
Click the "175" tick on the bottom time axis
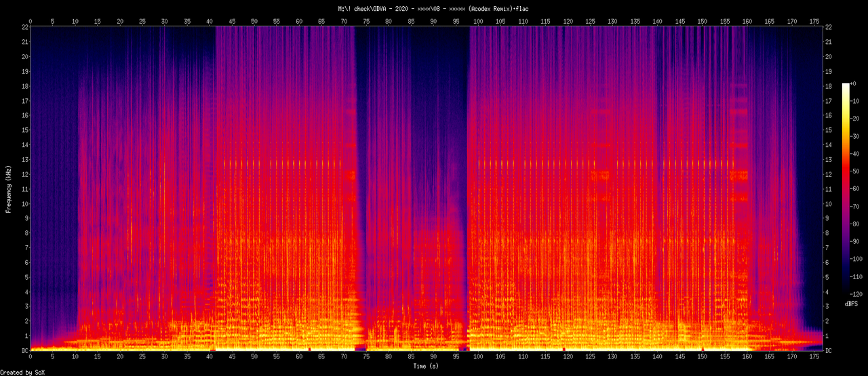point(813,356)
